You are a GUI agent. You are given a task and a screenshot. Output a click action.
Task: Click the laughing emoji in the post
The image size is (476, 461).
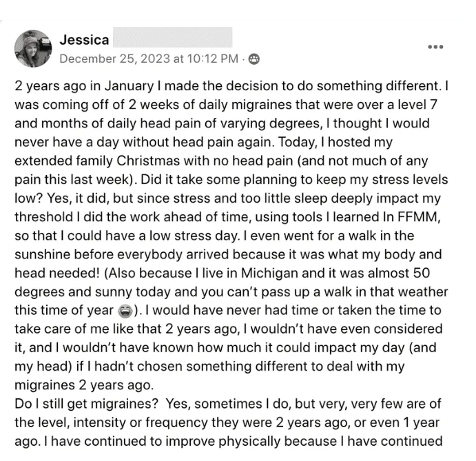pos(125,311)
